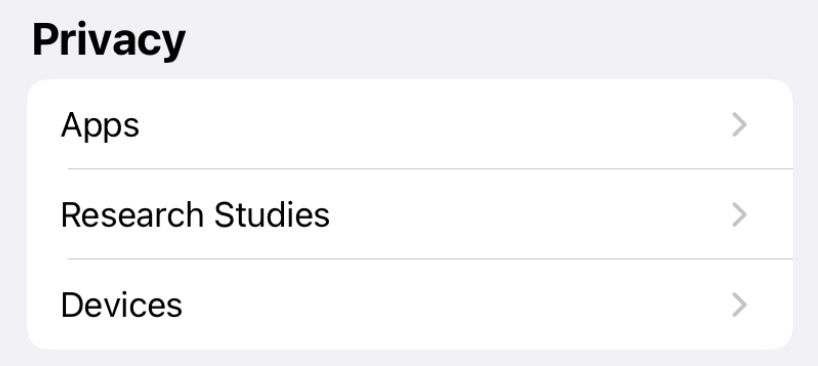Expand Devices using its disclosure arrow

point(739,305)
